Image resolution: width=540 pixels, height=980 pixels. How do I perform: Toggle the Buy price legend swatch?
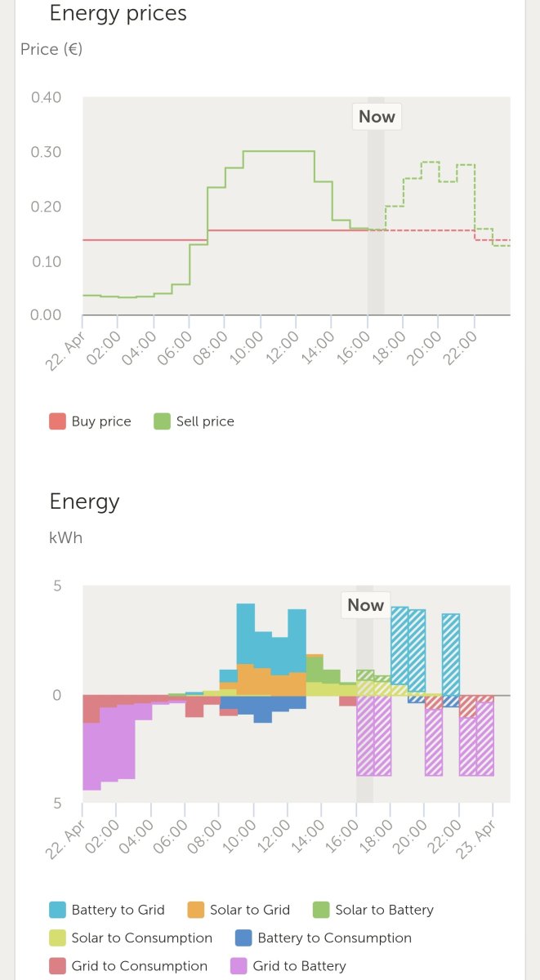[x=57, y=421]
